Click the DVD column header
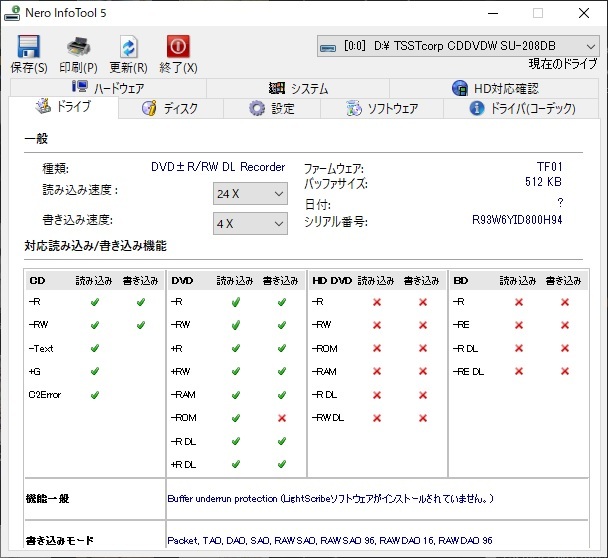The image size is (608, 558). 182,281
